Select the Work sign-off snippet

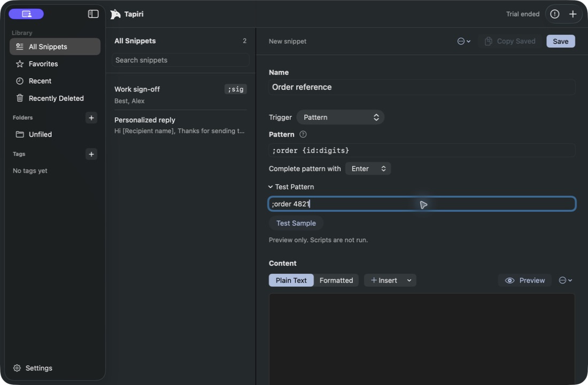pos(180,95)
